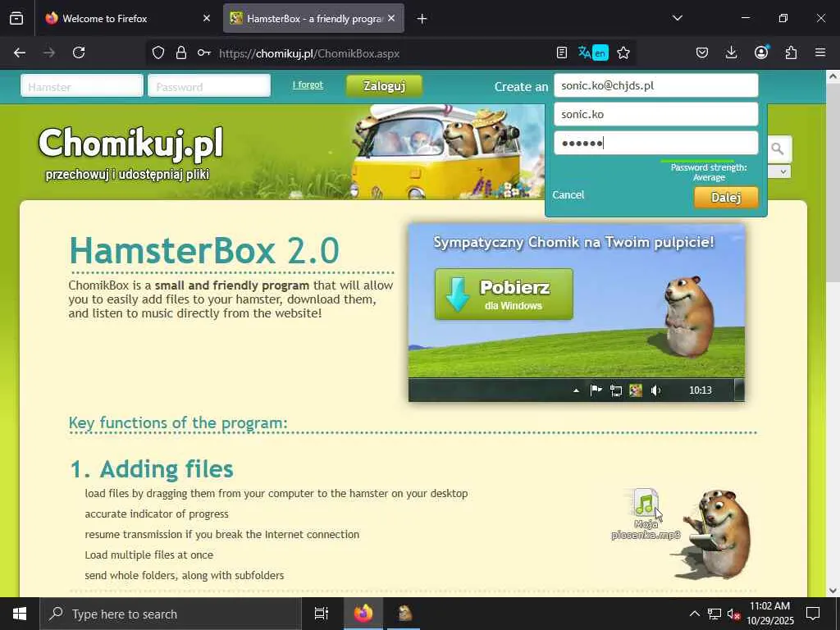Click the Dalej button
This screenshot has width=840, height=630.
tap(726, 197)
